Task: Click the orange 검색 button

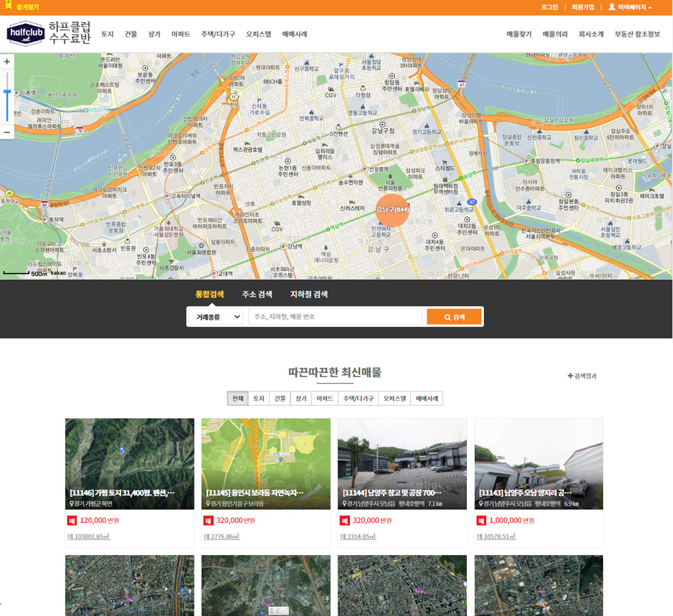Action: [454, 317]
